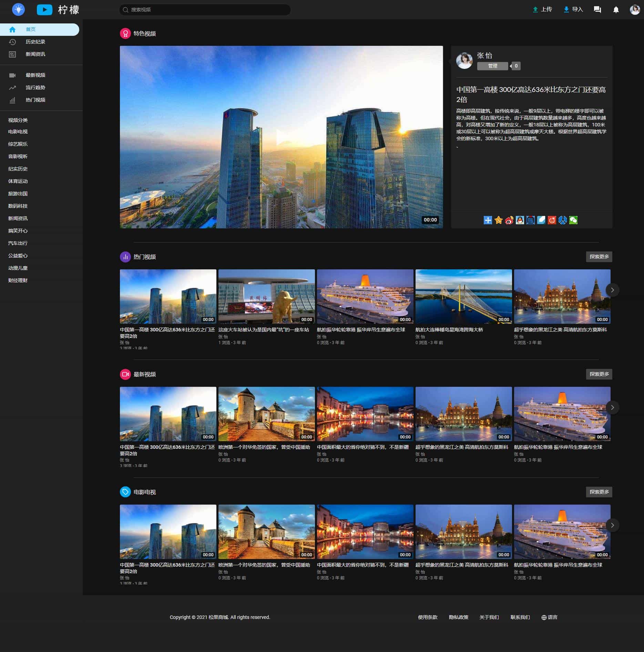Show more 电影电视 videos using the right chevron
Screen dimensions: 644x652
[x=612, y=525]
